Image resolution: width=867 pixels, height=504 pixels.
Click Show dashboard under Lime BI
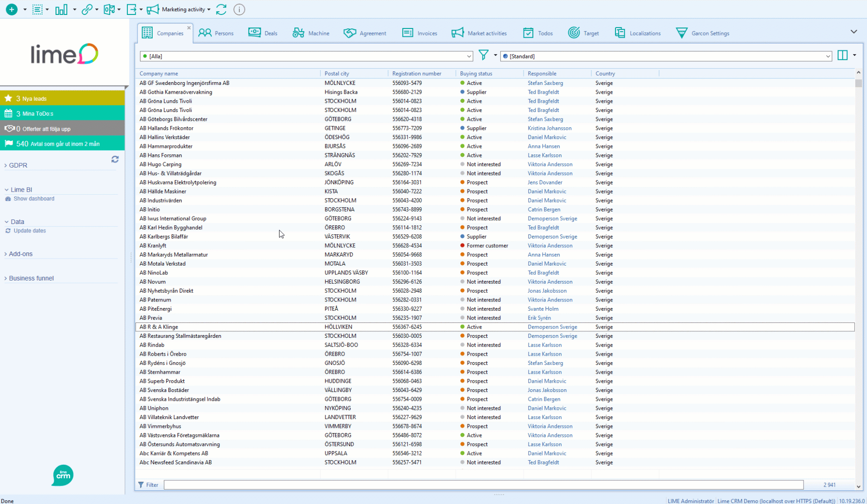click(x=34, y=198)
